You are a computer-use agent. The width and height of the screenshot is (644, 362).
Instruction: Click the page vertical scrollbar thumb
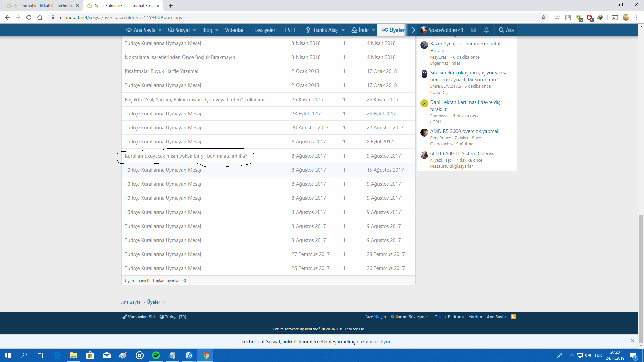pos(641,278)
